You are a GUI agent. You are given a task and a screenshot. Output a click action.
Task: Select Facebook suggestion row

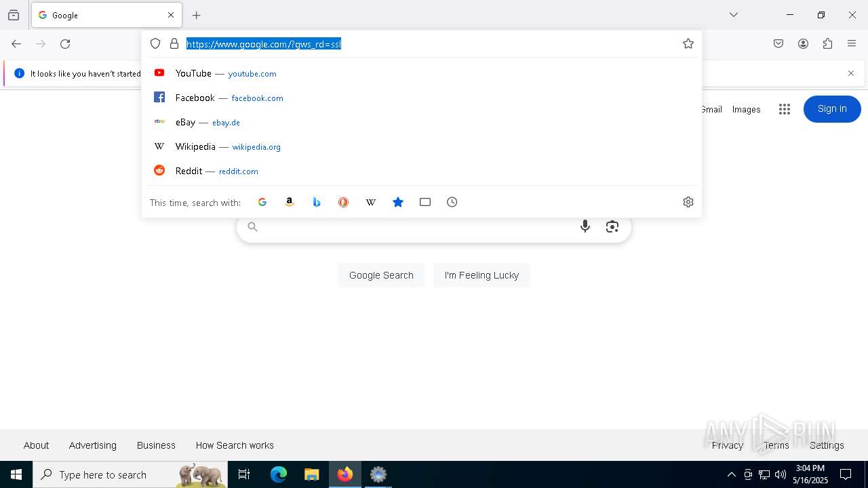(x=422, y=98)
